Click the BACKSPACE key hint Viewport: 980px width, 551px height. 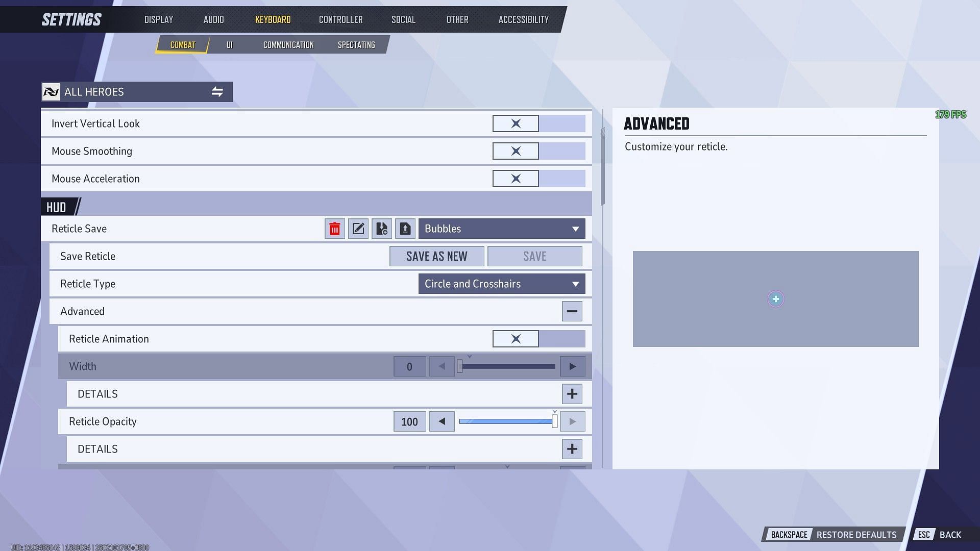click(789, 535)
